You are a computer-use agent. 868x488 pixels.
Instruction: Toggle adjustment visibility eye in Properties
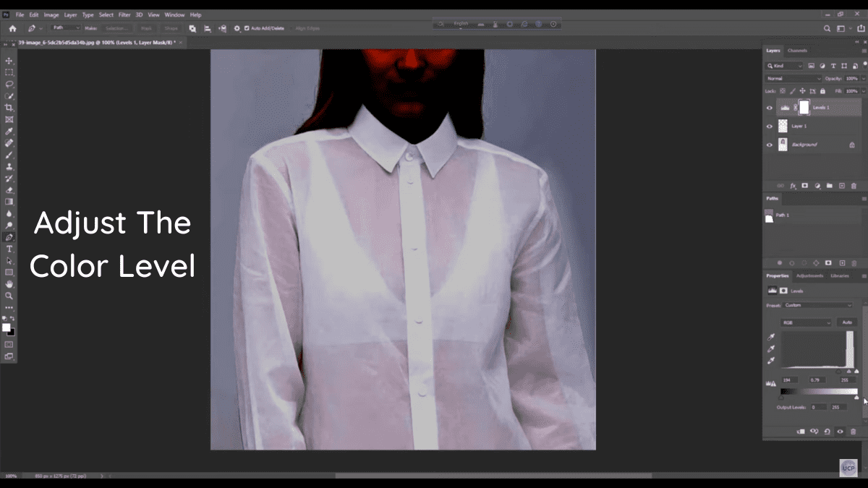coord(840,432)
